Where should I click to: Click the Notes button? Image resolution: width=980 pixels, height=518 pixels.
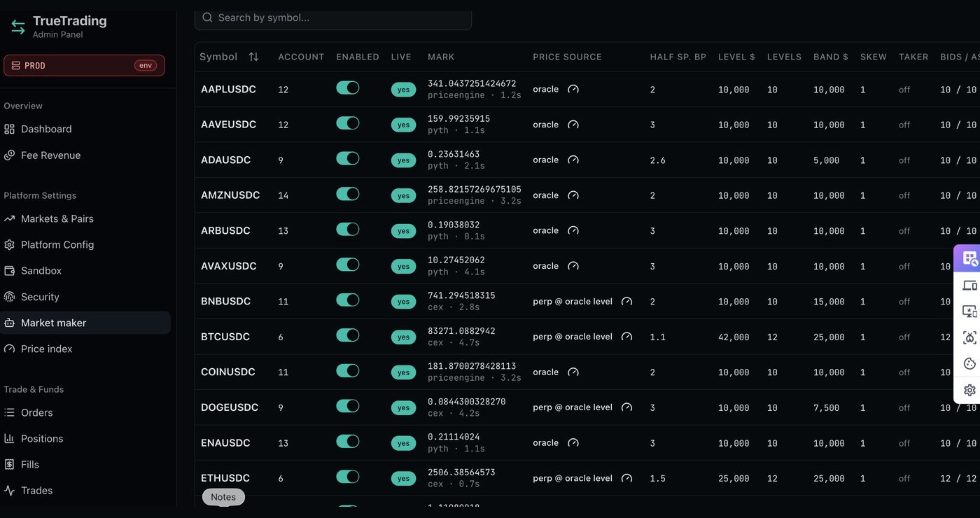(x=224, y=497)
